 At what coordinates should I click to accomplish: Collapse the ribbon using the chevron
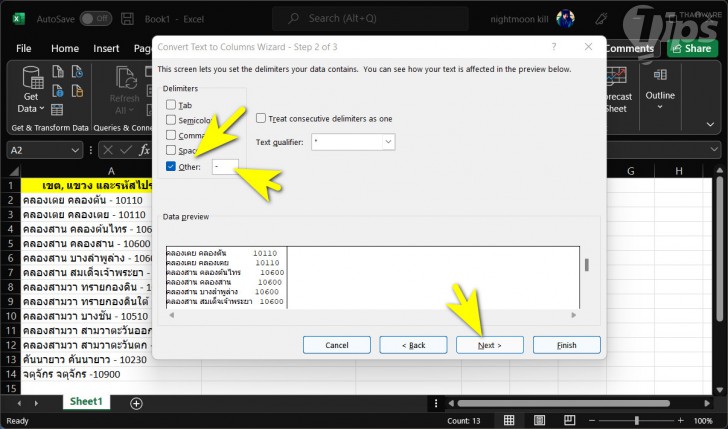pyautogui.click(x=710, y=124)
